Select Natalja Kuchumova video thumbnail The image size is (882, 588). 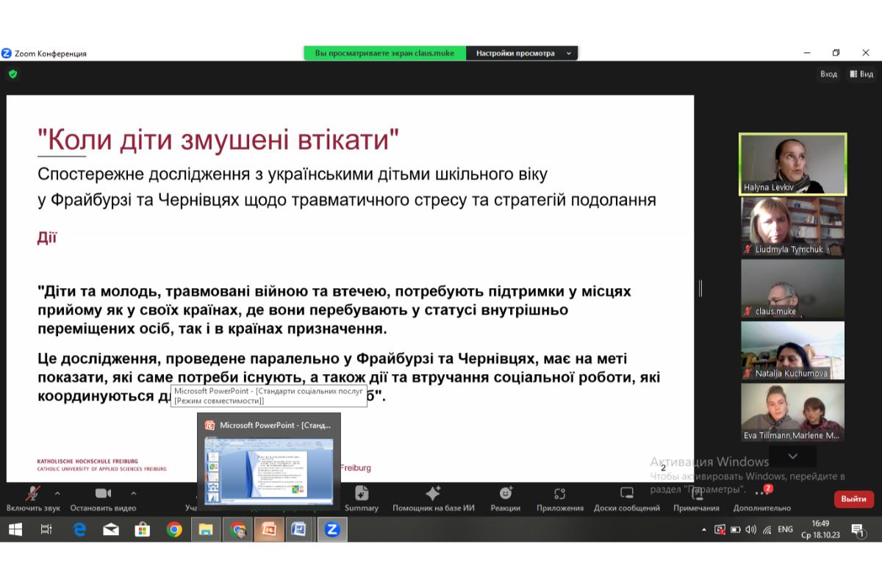tap(793, 351)
